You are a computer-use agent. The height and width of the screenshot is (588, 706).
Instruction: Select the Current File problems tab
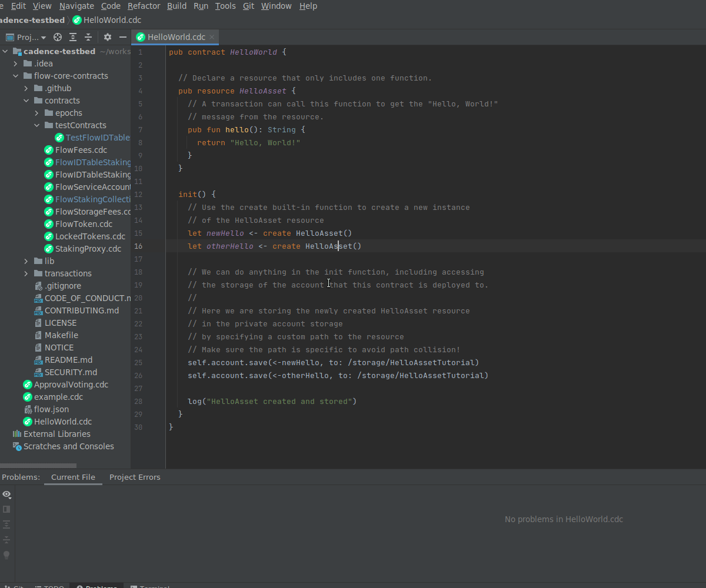[x=73, y=477]
